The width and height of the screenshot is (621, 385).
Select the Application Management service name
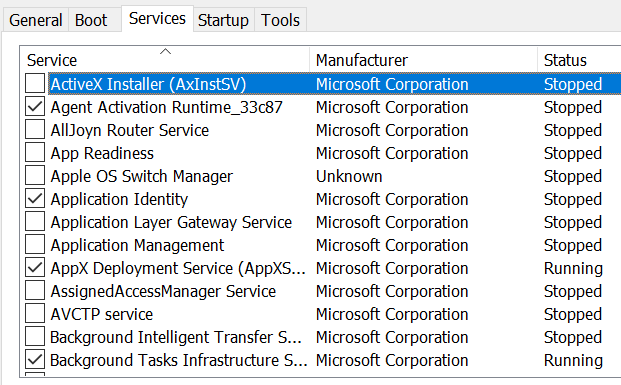click(x=137, y=245)
